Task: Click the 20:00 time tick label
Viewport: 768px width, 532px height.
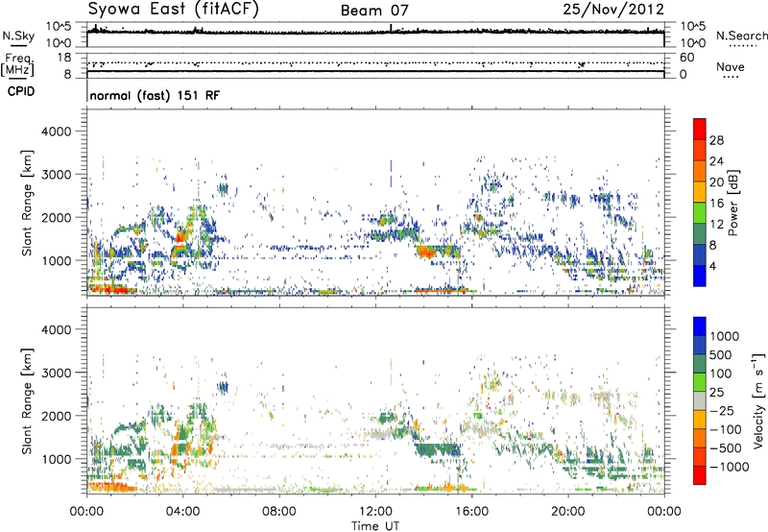Action: pyautogui.click(x=567, y=512)
